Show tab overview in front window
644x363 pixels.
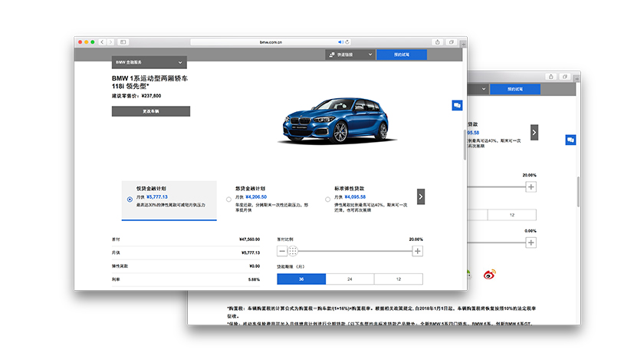pos(452,42)
